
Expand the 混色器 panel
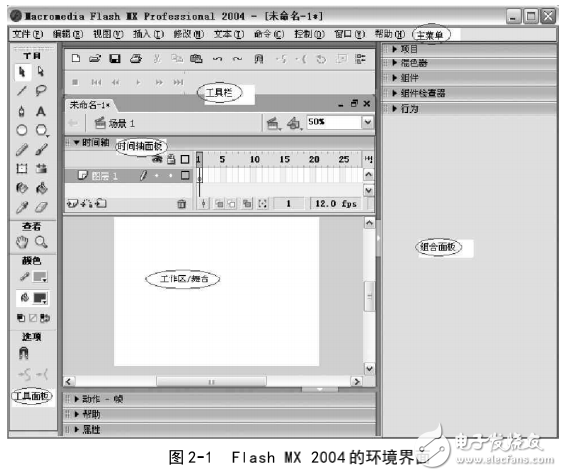pyautogui.click(x=395, y=63)
